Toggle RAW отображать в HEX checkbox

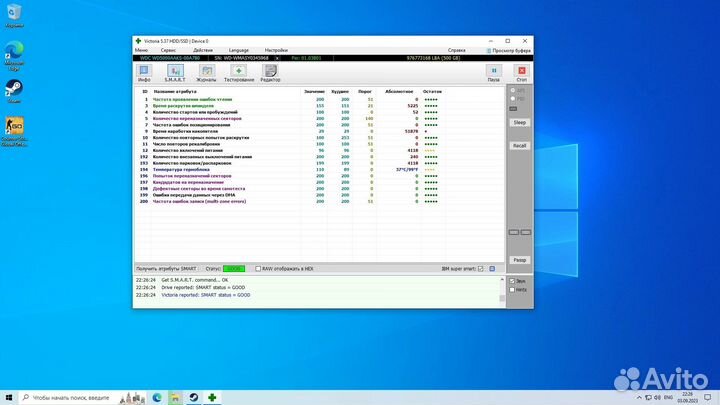pyautogui.click(x=258, y=269)
